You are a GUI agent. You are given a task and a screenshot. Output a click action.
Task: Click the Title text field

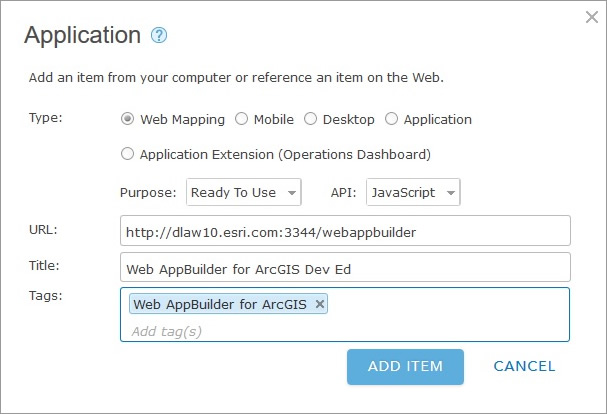(344, 268)
